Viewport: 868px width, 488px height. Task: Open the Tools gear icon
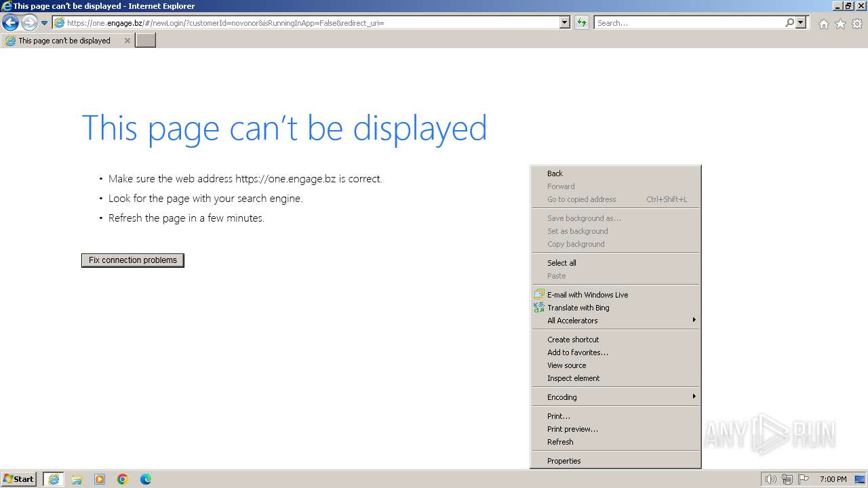coord(857,24)
